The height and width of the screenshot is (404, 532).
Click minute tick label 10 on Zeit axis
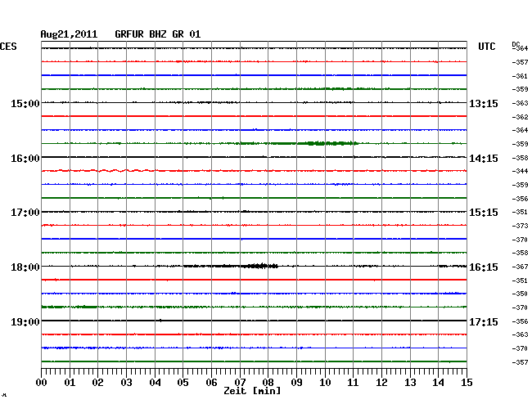pos(325,383)
